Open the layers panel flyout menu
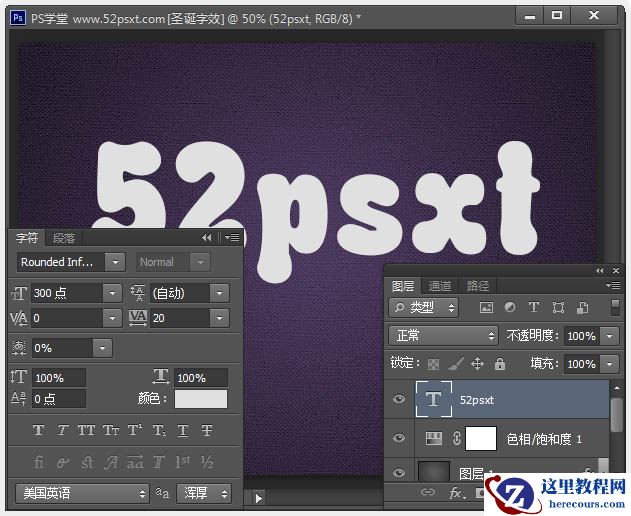Screen dimensions: 631x516 [x=613, y=285]
